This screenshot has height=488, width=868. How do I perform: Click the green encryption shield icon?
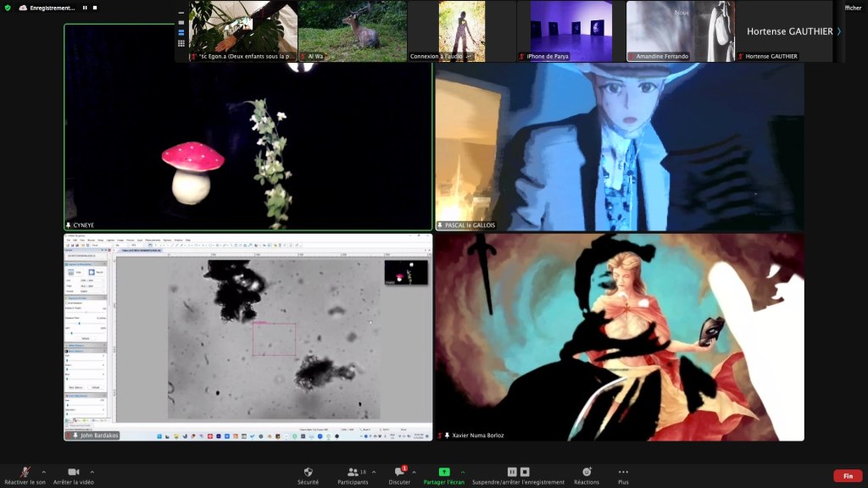click(x=8, y=8)
